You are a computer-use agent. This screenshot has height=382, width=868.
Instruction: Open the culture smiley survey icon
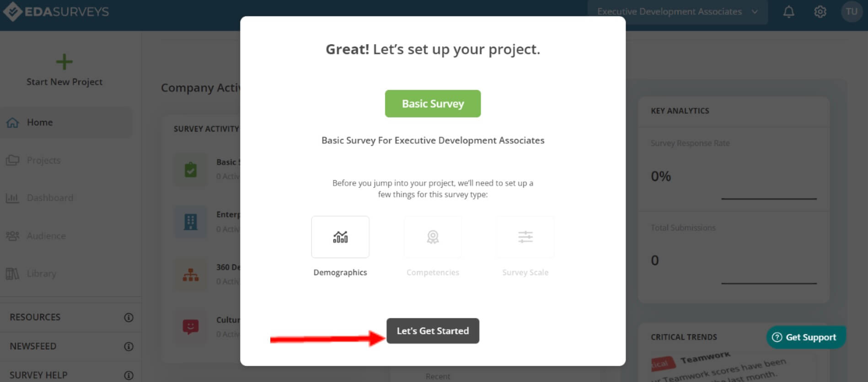click(191, 327)
